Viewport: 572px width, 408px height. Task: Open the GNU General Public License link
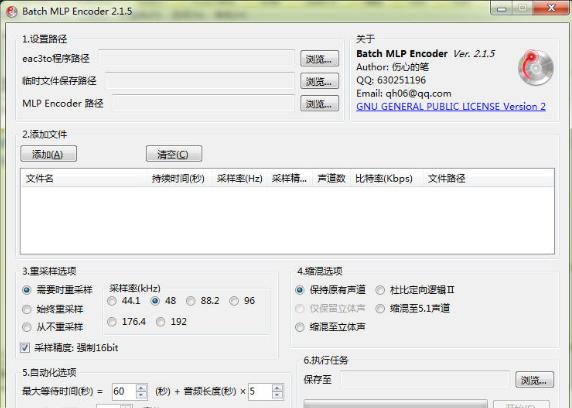[451, 107]
